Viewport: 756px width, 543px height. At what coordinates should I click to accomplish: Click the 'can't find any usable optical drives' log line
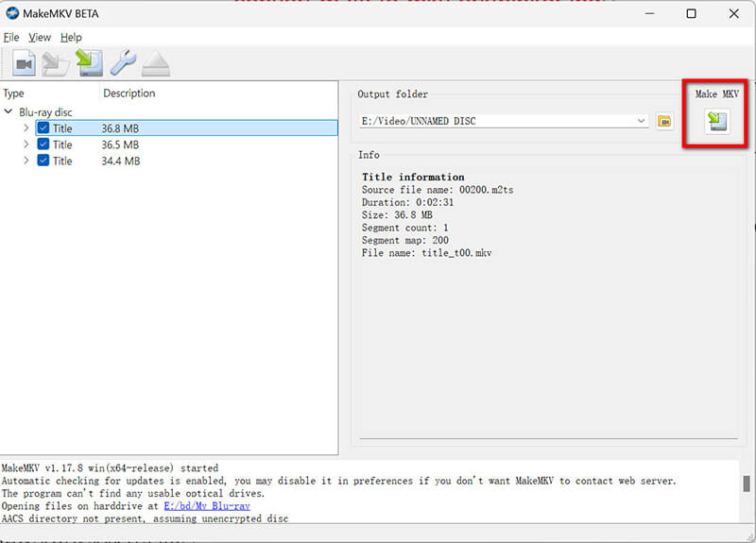[133, 493]
